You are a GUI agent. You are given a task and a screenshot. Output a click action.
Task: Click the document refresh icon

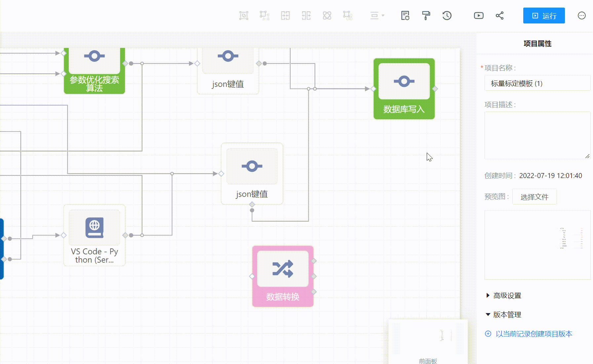[405, 16]
